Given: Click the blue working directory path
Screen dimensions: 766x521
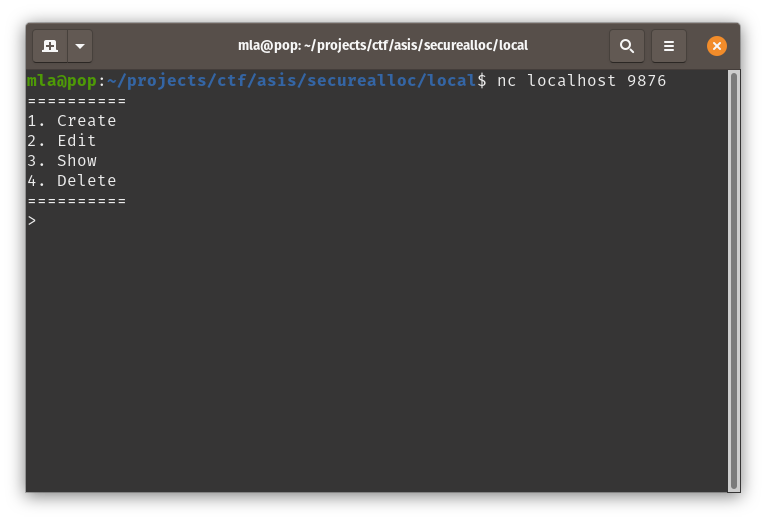Looking at the screenshot, I should [291, 81].
